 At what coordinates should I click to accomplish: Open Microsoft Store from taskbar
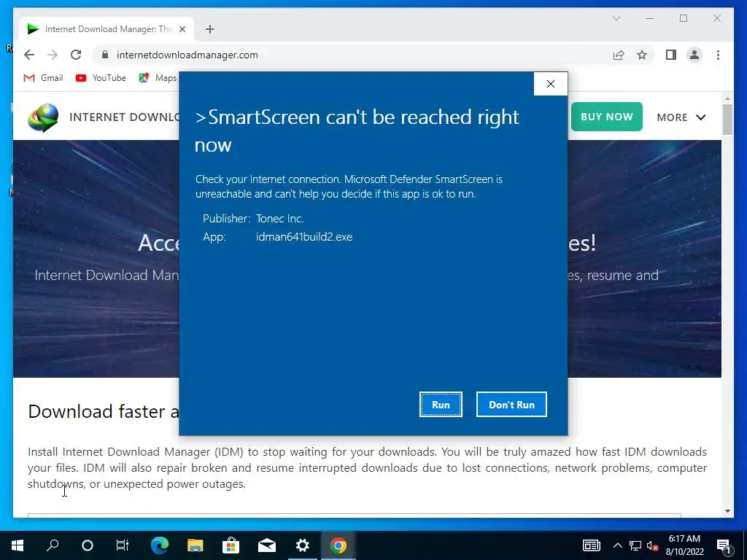(231, 545)
